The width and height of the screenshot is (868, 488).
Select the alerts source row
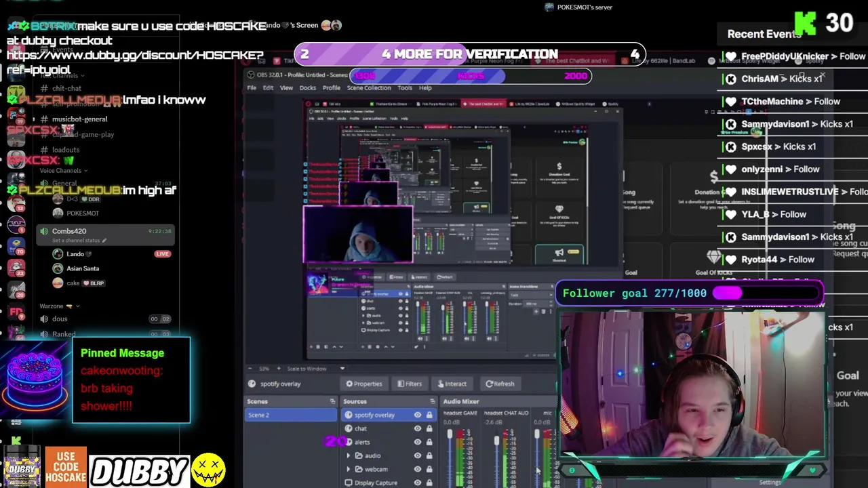click(x=389, y=442)
